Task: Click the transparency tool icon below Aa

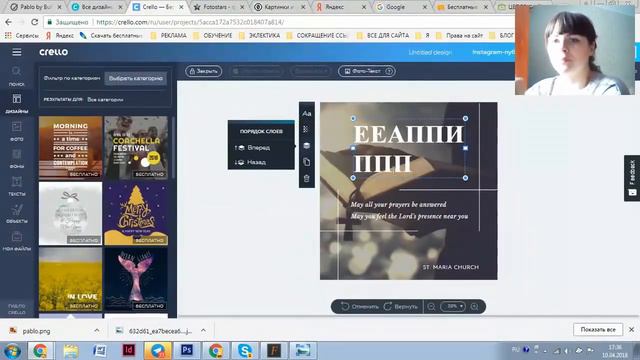Action: click(x=306, y=129)
